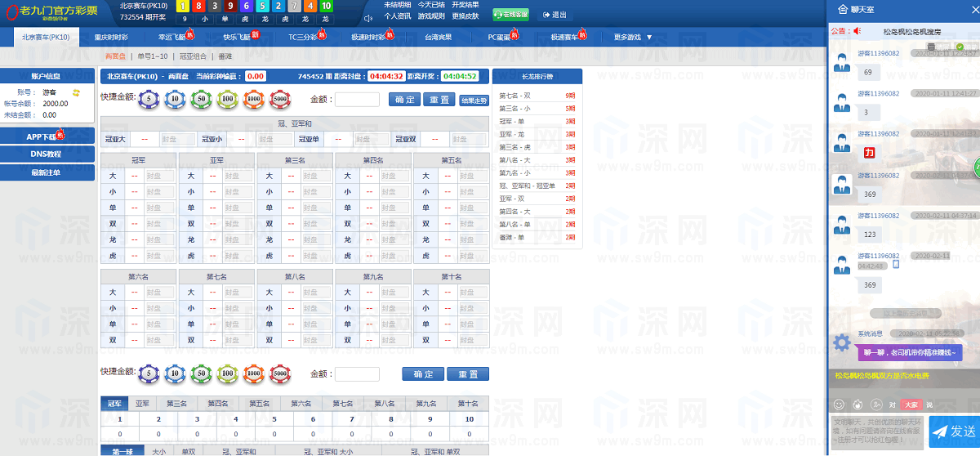Select the 5 chip in top quick-amount row
Image resolution: width=980 pixels, height=456 pixels.
[148, 99]
